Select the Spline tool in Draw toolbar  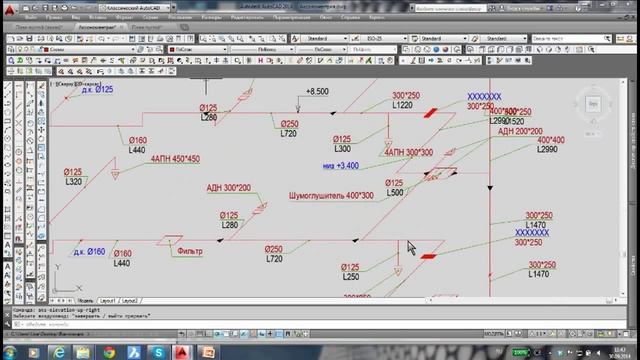coord(8,156)
